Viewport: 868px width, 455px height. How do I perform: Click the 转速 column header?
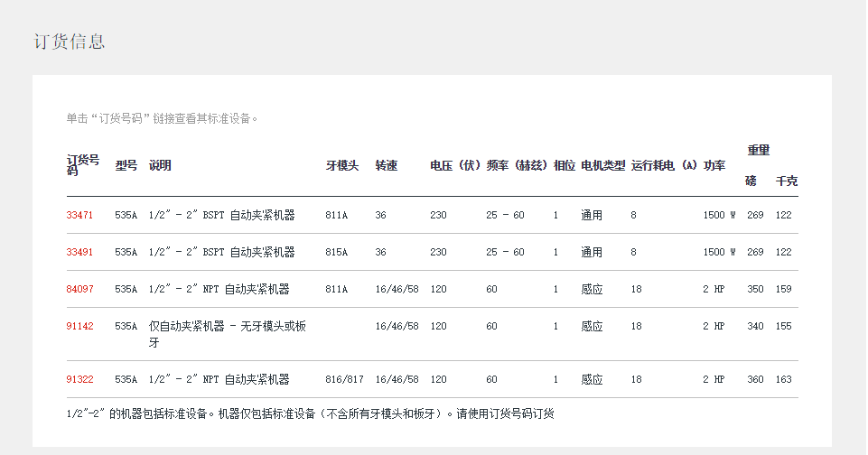pyautogui.click(x=386, y=166)
